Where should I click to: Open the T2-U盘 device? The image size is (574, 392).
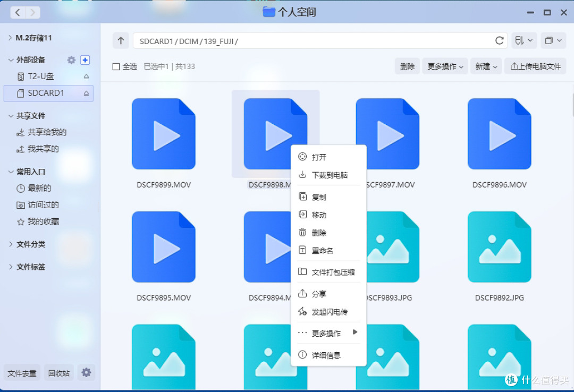[41, 76]
